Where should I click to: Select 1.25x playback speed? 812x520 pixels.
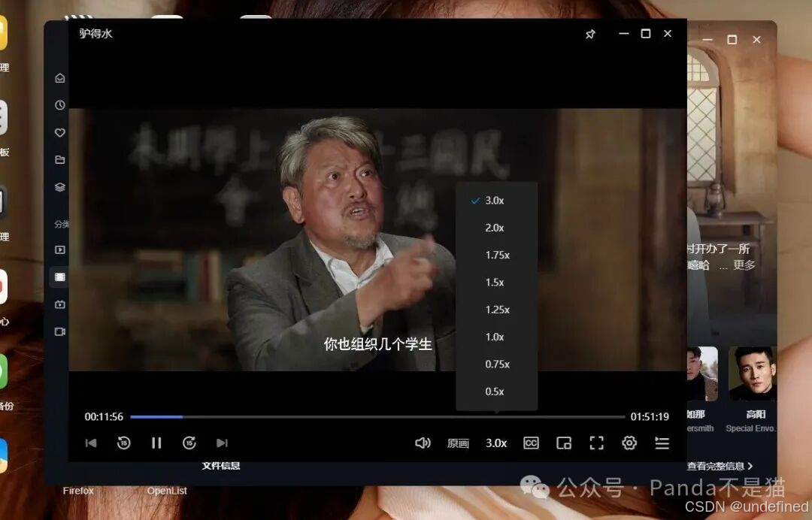point(496,310)
